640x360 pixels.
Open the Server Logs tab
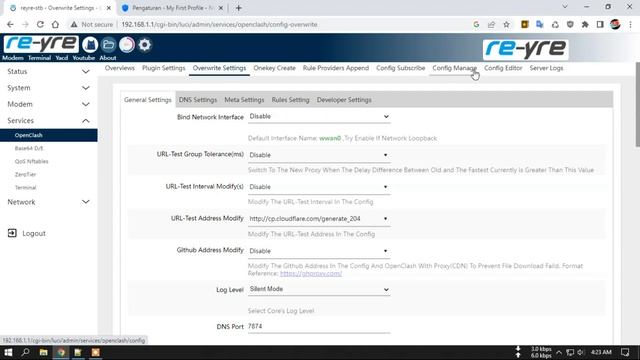pyautogui.click(x=546, y=68)
